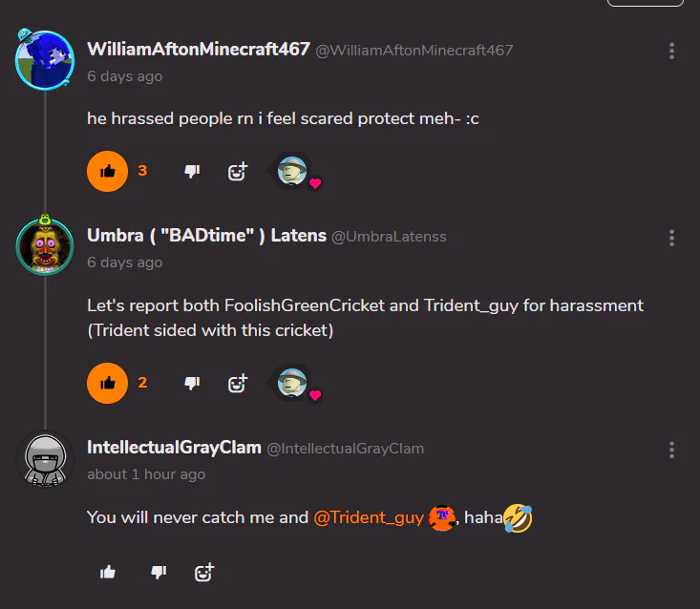Add reaction to IntellectualGrayClam's comment
This screenshot has width=700, height=609.
204,572
